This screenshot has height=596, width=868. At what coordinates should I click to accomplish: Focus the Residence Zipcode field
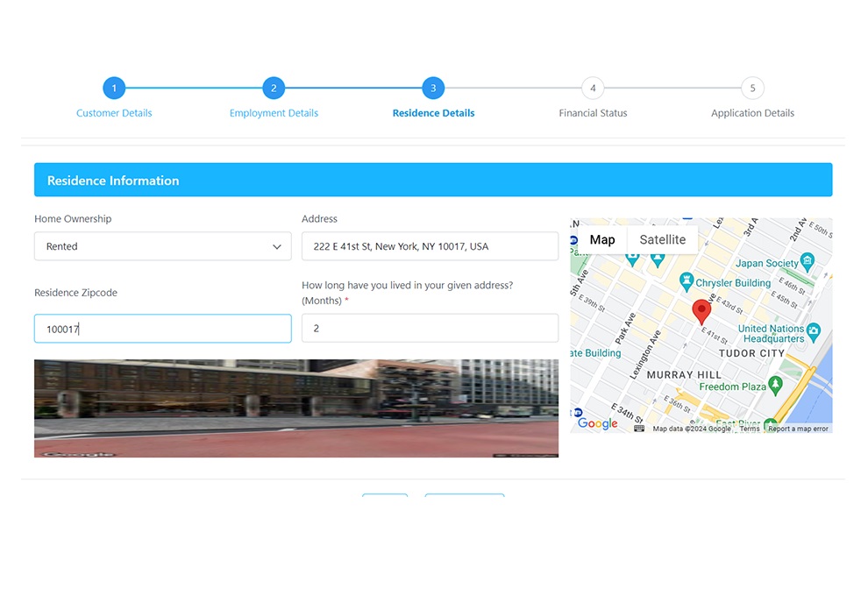tap(163, 329)
